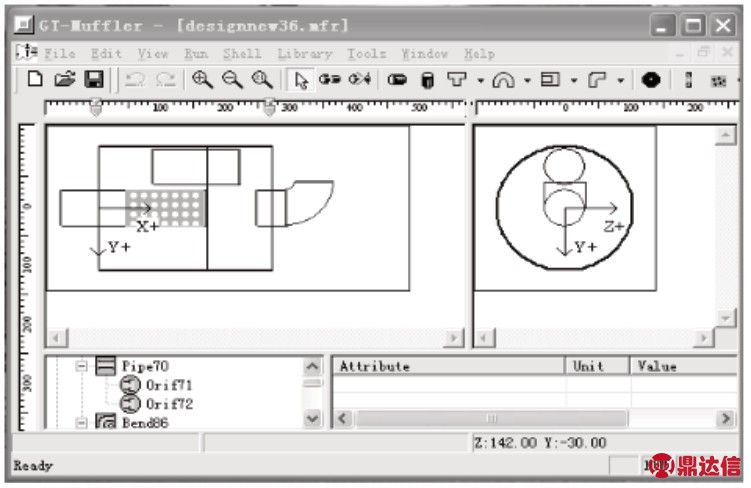The width and height of the screenshot is (751, 488).
Task: Click the end view scroll left arrow
Action: point(485,338)
